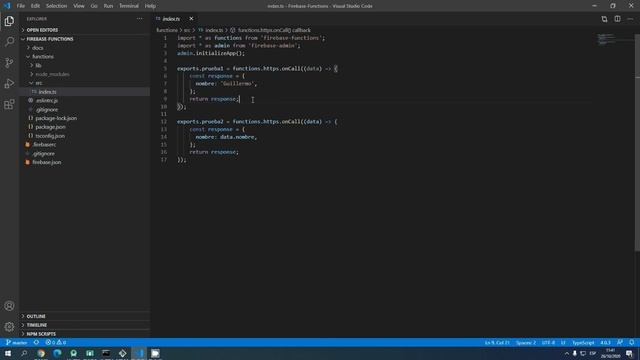Open editor more actions ellipsis
This screenshot has height=360, width=640.
click(630, 19)
